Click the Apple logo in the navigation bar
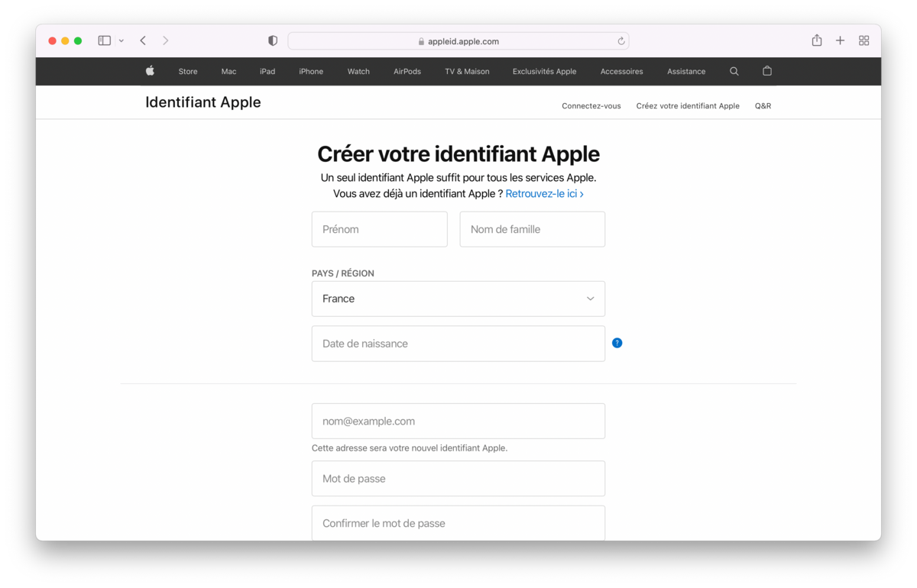This screenshot has width=917, height=588. click(x=151, y=71)
